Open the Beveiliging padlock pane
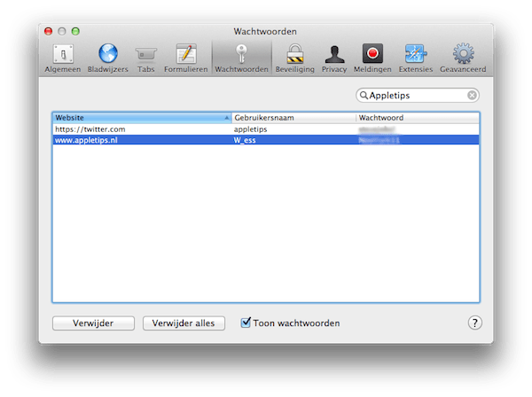 (295, 58)
